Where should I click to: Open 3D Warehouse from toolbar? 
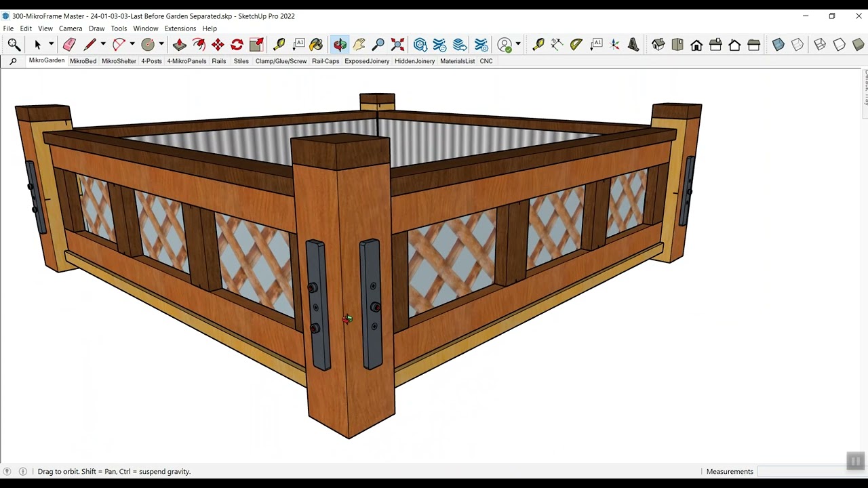[x=420, y=45]
